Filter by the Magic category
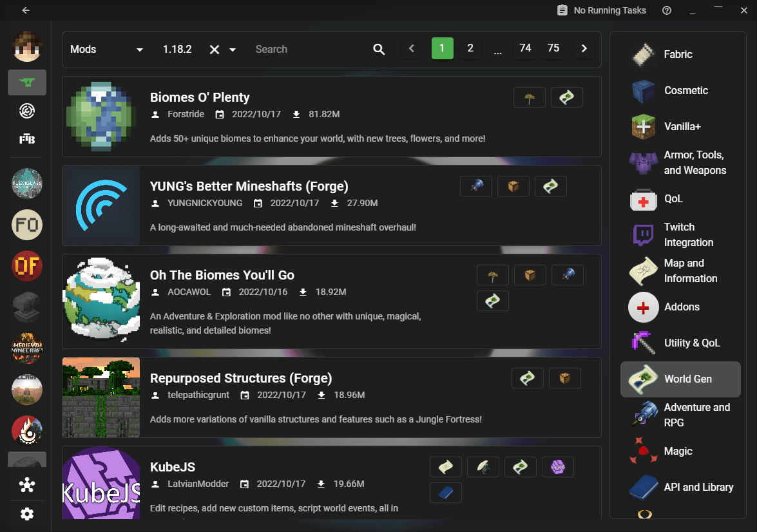The width and height of the screenshot is (757, 532). pyautogui.click(x=680, y=451)
